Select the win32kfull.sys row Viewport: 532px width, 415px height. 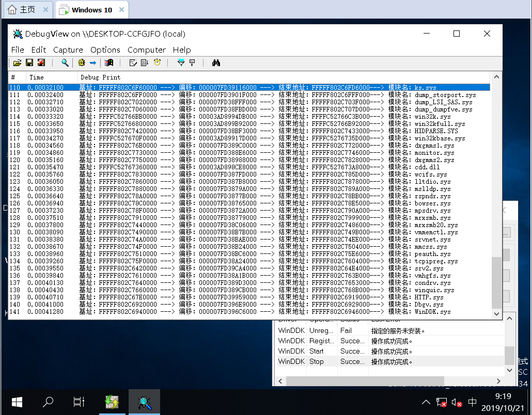tap(249, 124)
